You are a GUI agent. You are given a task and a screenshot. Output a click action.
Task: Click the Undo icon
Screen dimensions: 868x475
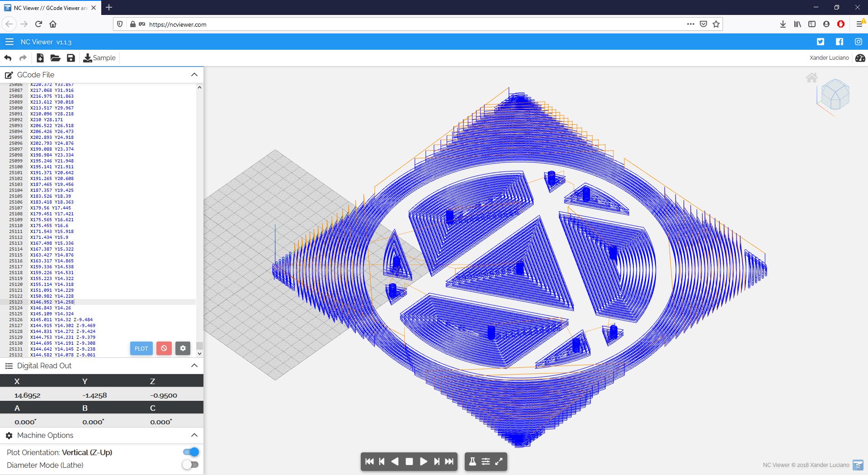click(x=8, y=58)
